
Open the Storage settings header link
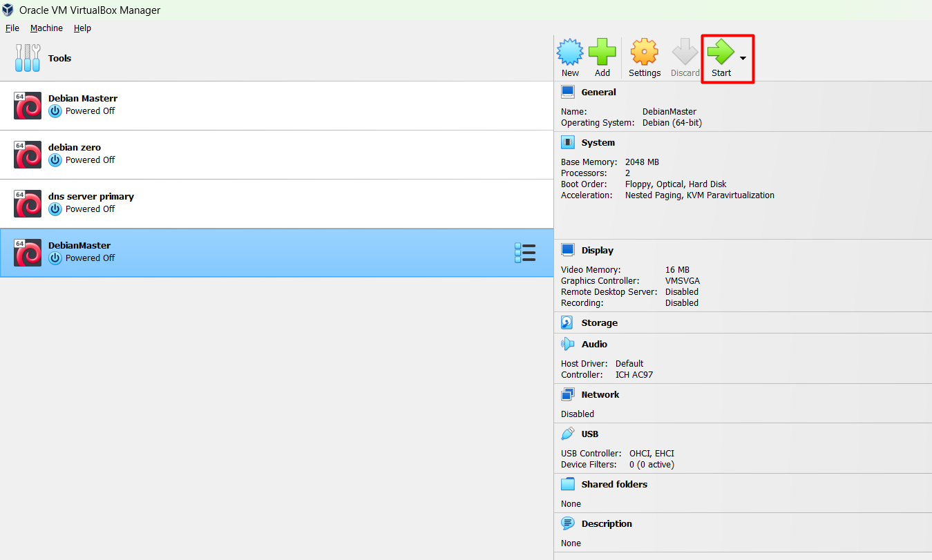[599, 322]
